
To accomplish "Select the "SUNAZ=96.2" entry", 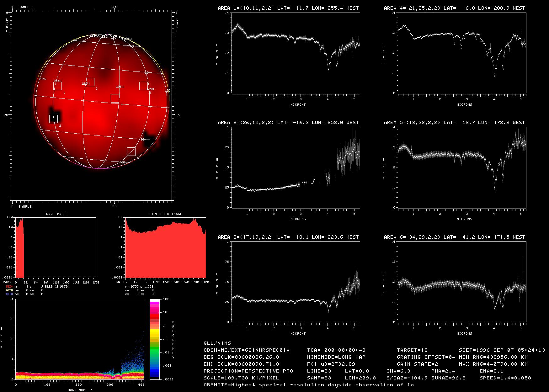I will 449,378.
